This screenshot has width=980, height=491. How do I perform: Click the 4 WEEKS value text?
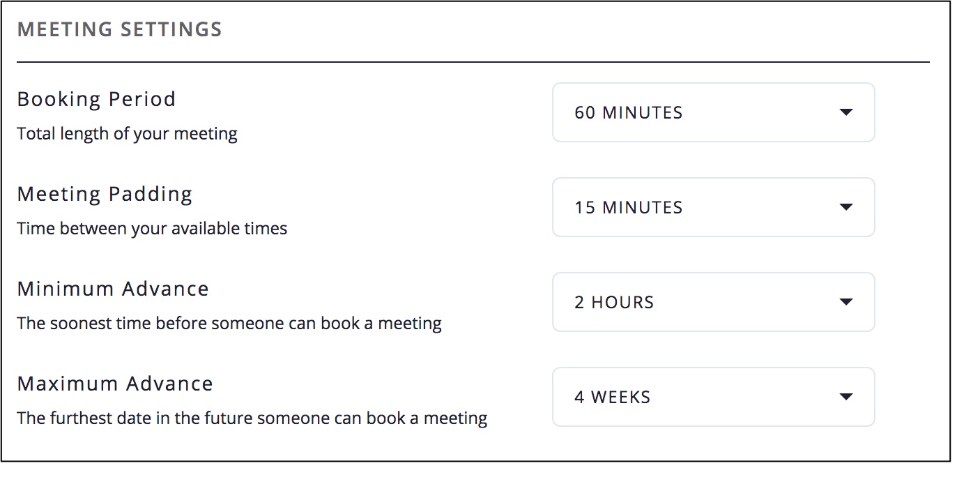tap(612, 398)
